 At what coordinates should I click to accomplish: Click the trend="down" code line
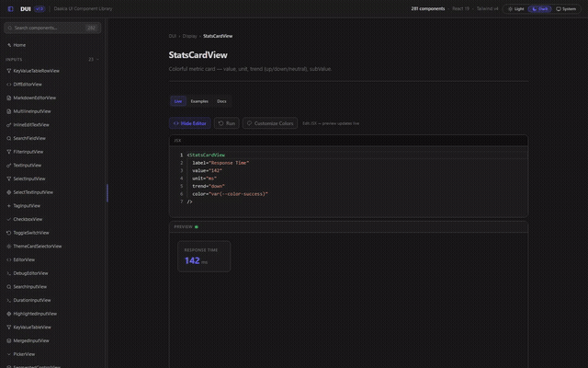point(209,187)
